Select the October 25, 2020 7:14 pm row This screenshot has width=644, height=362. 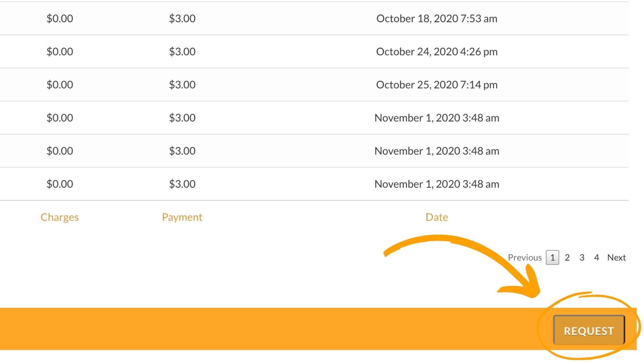314,85
